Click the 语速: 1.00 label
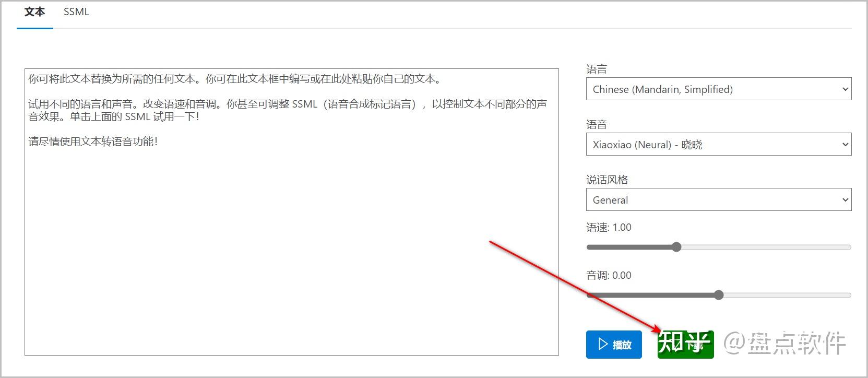This screenshot has width=868, height=378. tap(609, 228)
